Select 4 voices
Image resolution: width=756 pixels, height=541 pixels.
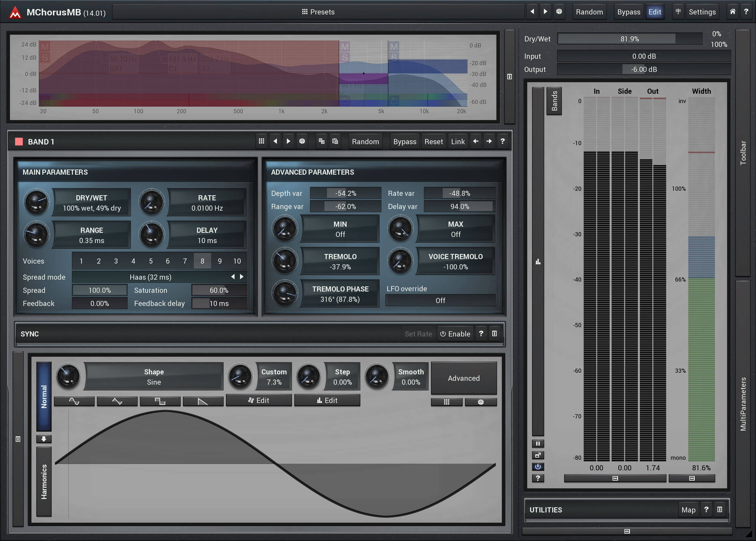133,261
